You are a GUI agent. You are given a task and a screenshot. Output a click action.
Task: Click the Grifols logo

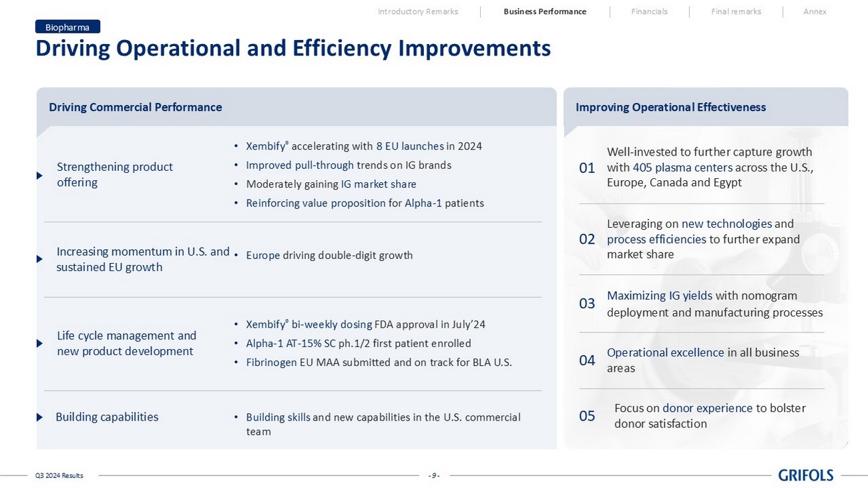805,475
